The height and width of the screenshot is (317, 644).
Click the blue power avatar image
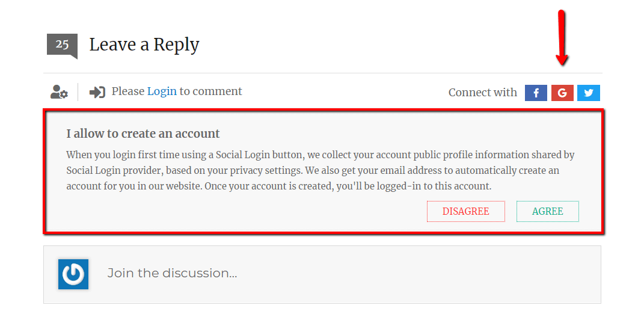click(x=73, y=274)
